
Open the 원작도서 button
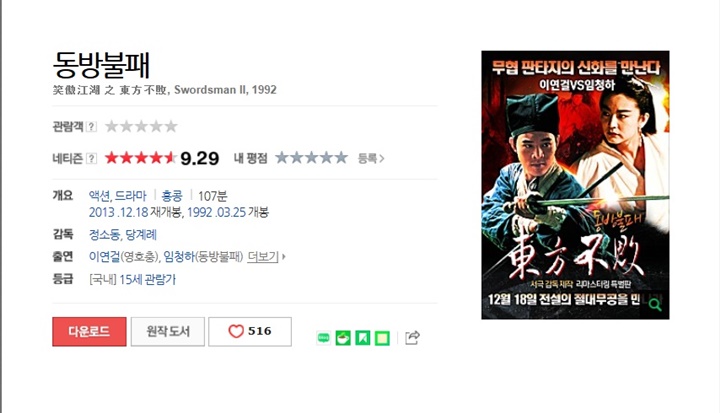click(168, 331)
